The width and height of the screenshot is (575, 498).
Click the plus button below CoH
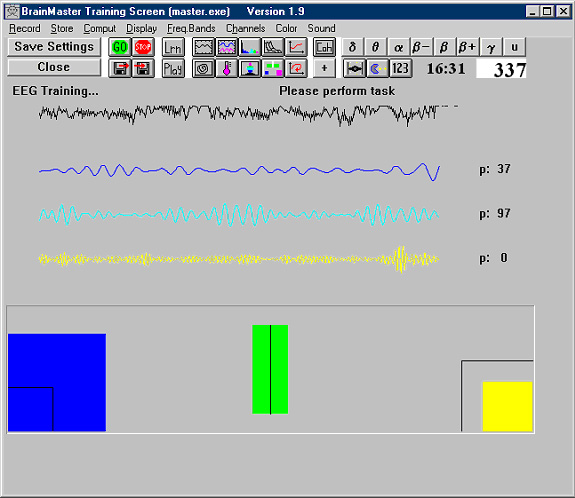pos(324,68)
